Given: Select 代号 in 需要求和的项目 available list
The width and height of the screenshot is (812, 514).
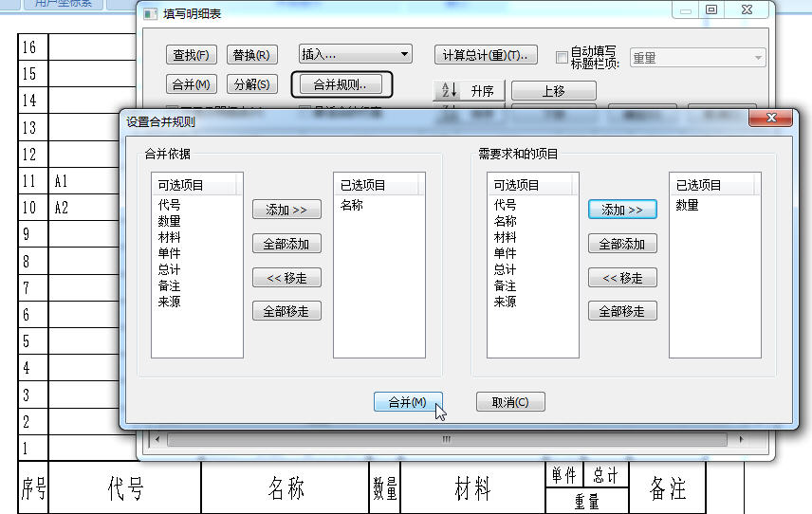Looking at the screenshot, I should pos(505,205).
